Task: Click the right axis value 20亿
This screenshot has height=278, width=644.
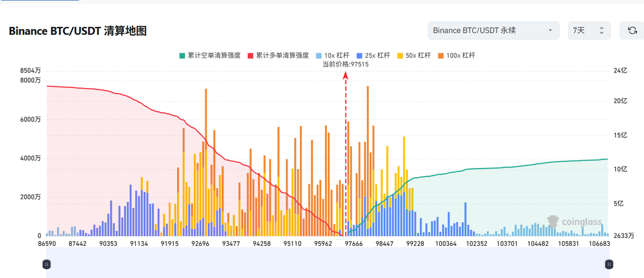Action: click(x=620, y=101)
